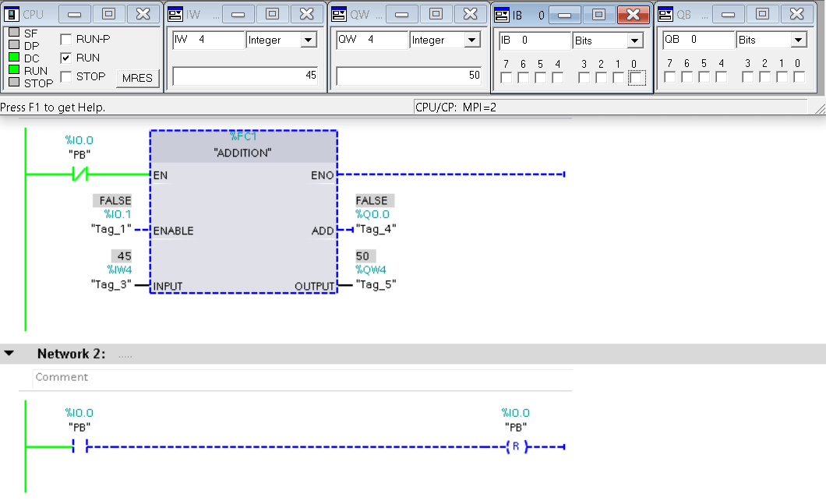Image resolution: width=826 pixels, height=504 pixels.
Task: Click the "Tag_3" operand at INPUT
Action: pos(111,284)
